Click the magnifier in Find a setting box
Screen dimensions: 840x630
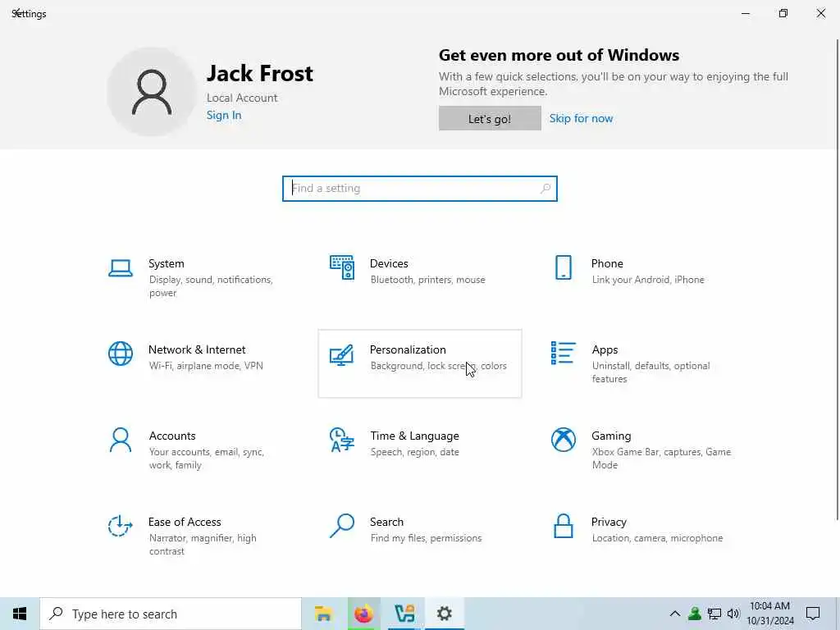[x=546, y=189]
